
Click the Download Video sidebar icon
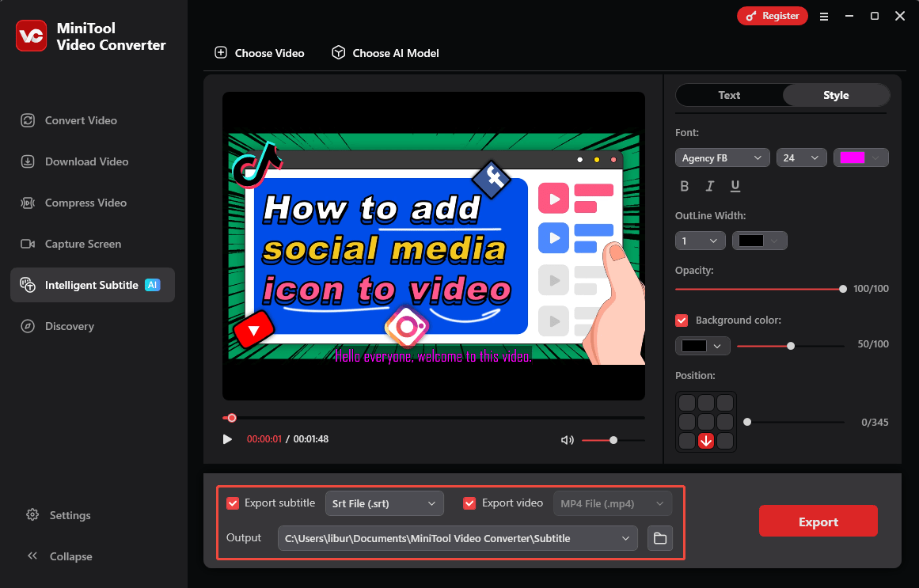[28, 161]
